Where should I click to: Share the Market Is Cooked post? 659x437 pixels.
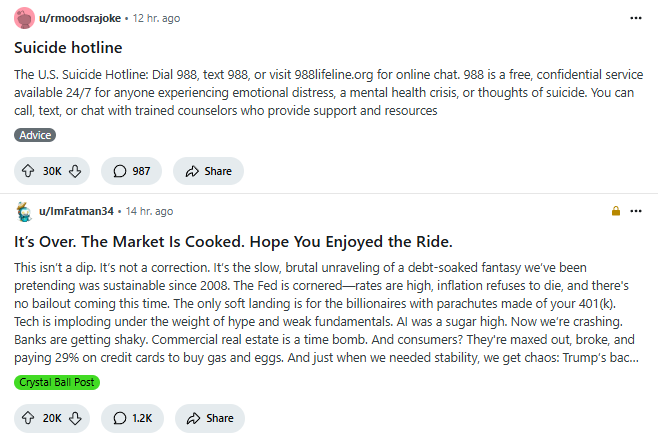click(x=210, y=418)
